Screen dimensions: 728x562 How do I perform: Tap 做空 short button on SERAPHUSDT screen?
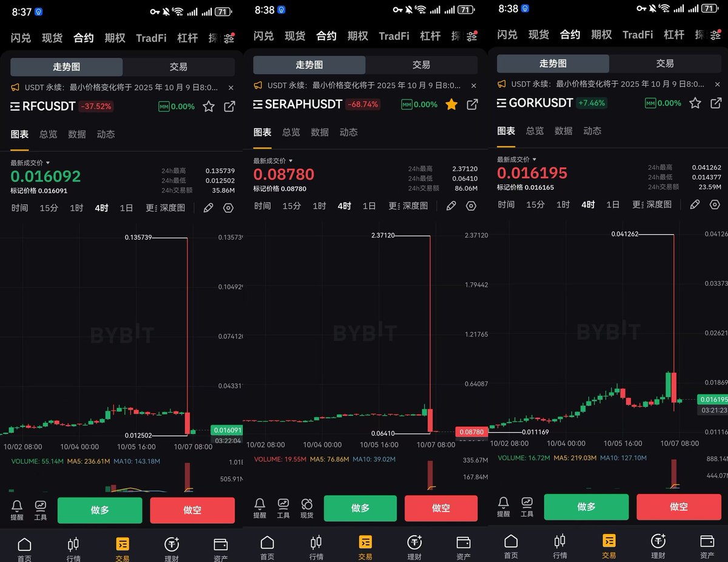[441, 509]
